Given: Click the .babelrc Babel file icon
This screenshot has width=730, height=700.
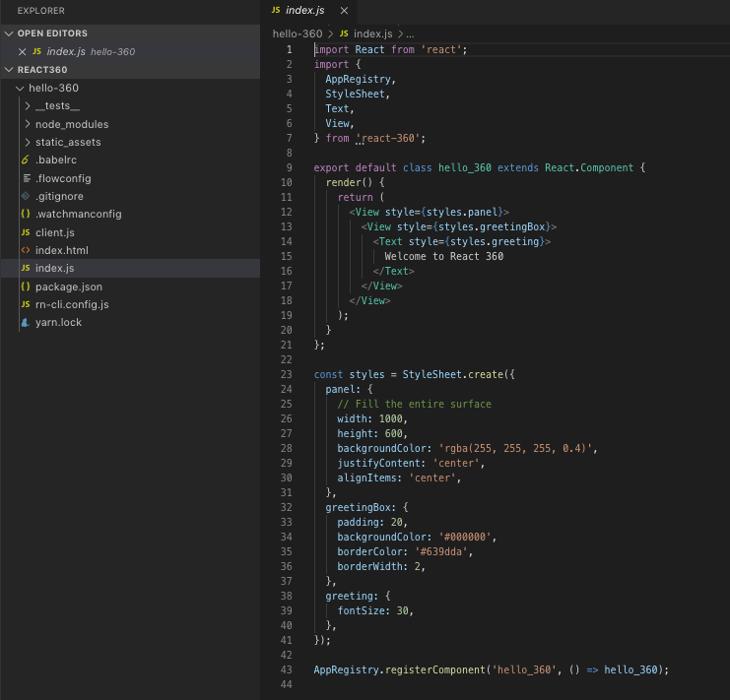Looking at the screenshot, I should 26,159.
